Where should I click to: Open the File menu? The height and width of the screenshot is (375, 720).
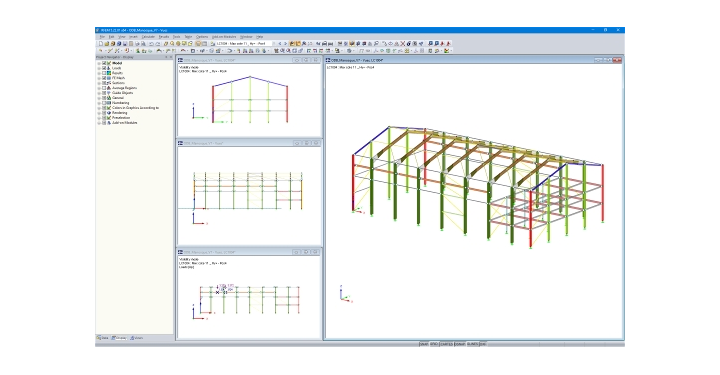[x=102, y=36]
